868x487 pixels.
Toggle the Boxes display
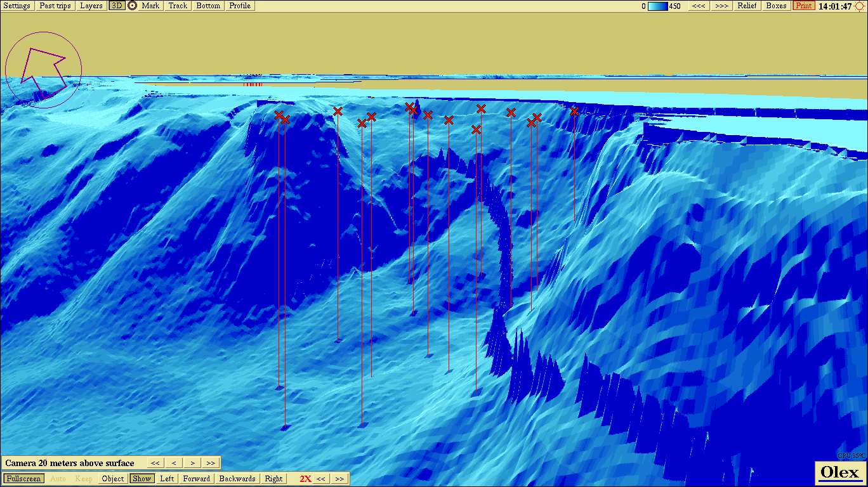click(x=776, y=6)
